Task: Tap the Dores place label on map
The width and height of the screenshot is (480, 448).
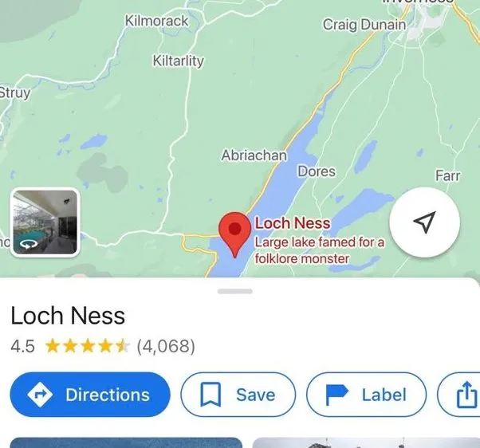Action: point(317,171)
